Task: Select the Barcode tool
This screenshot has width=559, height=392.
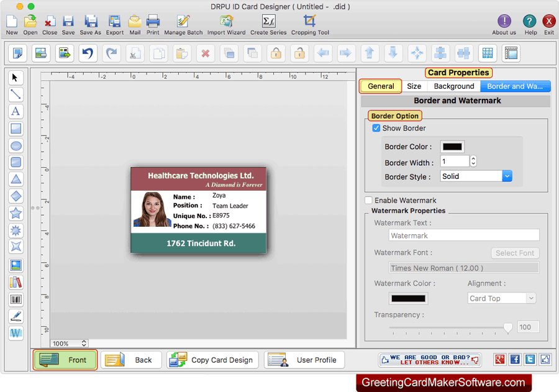Action: tap(16, 299)
